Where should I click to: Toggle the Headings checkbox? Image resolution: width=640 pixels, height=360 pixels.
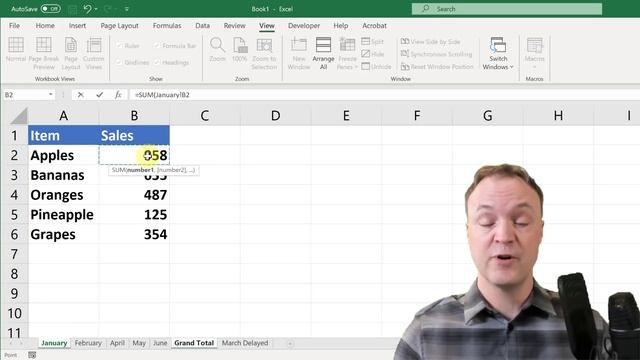[157, 62]
